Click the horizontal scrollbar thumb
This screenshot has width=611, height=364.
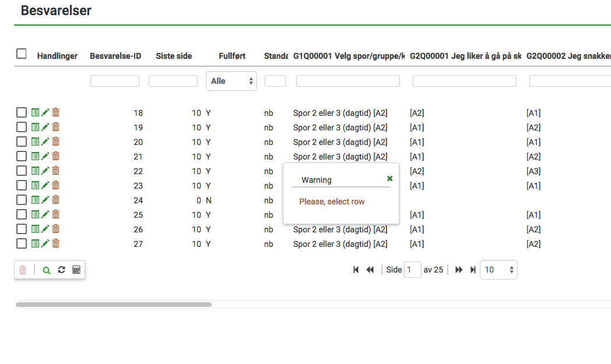[114, 304]
